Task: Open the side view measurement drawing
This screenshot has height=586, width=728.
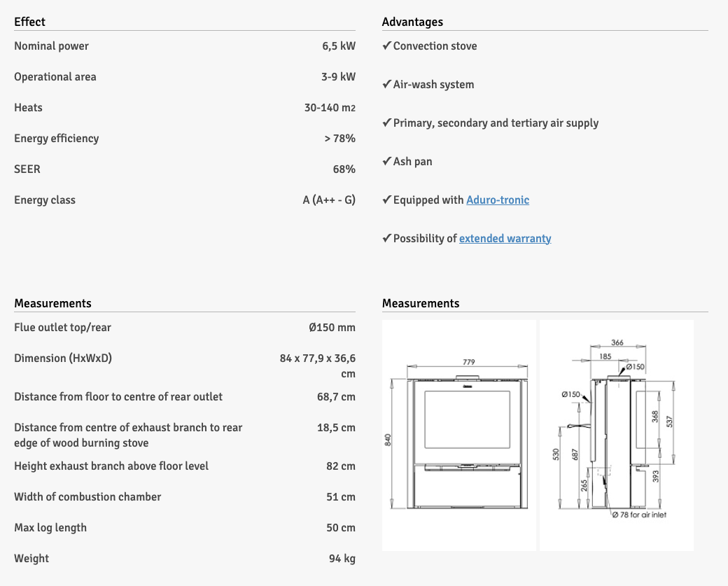Action: (616, 435)
